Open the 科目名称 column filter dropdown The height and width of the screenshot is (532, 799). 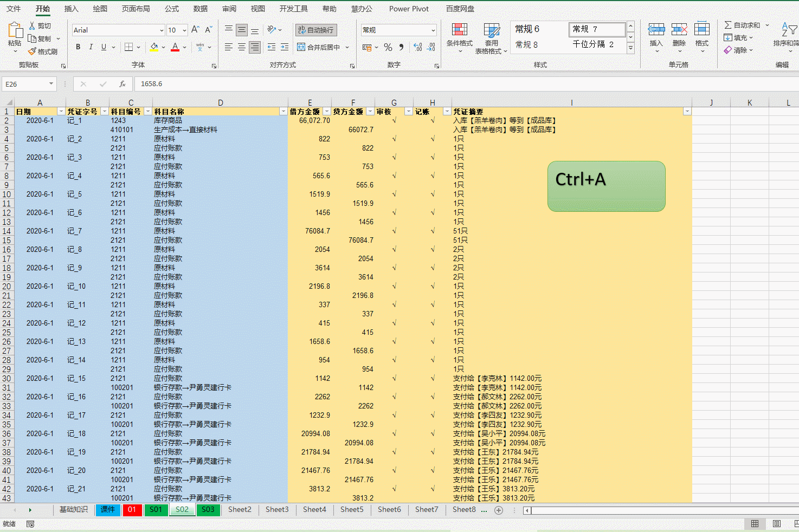click(283, 111)
